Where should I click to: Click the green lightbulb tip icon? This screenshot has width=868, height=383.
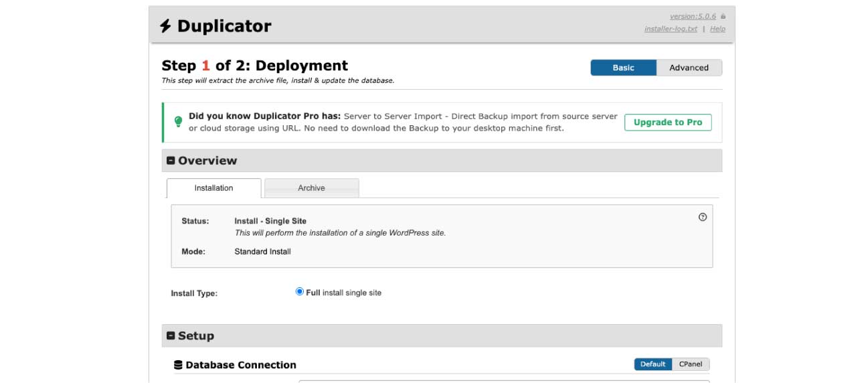[178, 122]
